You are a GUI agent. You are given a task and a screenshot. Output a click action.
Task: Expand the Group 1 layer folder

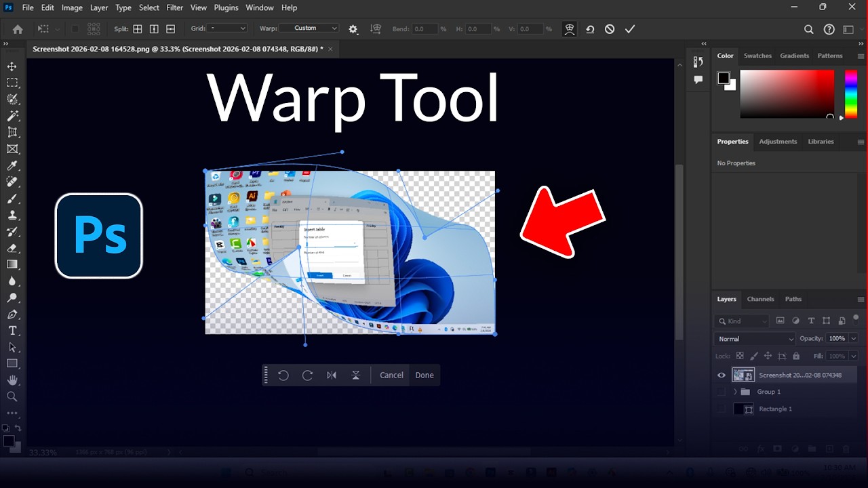pyautogui.click(x=735, y=392)
